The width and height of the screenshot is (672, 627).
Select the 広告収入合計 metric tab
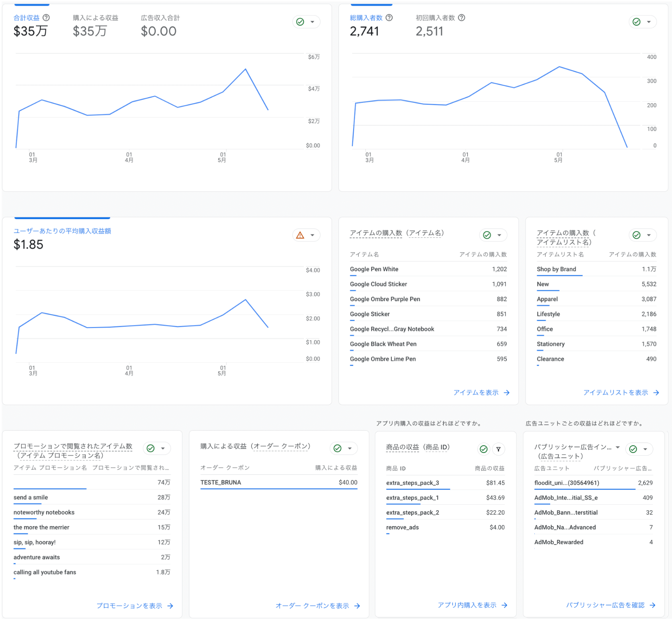160,25
